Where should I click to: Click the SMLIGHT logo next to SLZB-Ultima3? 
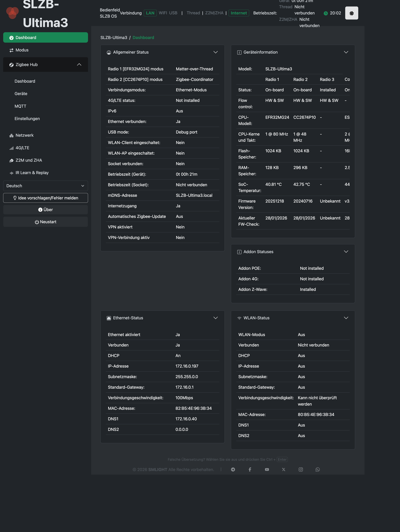click(x=12, y=13)
